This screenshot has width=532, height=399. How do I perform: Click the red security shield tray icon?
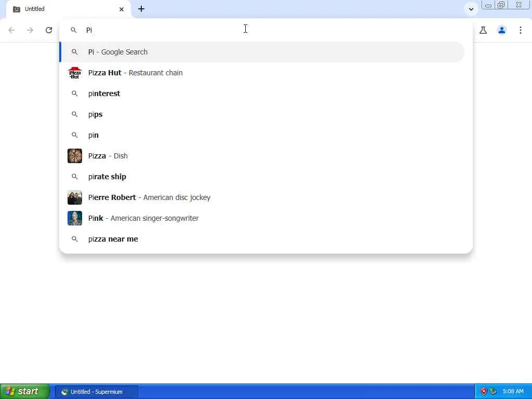pyautogui.click(x=484, y=392)
